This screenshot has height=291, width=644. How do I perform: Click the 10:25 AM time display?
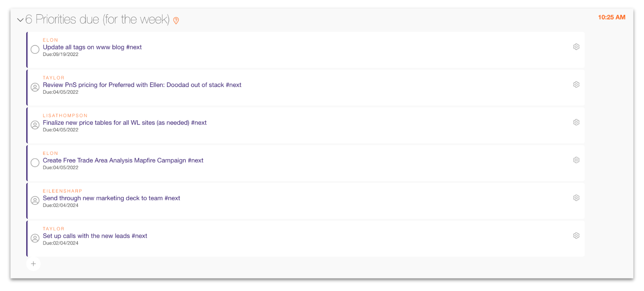pos(611,17)
